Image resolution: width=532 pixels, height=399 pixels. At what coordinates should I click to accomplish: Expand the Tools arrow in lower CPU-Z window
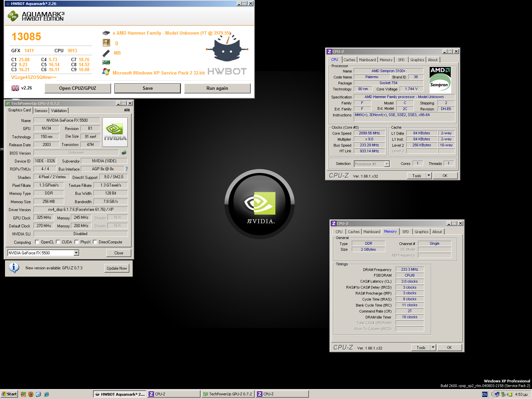click(433, 347)
